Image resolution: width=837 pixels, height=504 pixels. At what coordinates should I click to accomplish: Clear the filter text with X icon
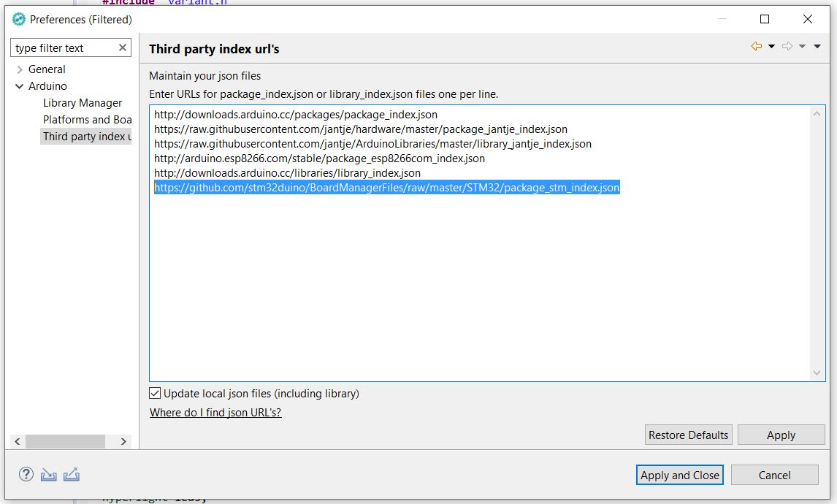pos(123,47)
